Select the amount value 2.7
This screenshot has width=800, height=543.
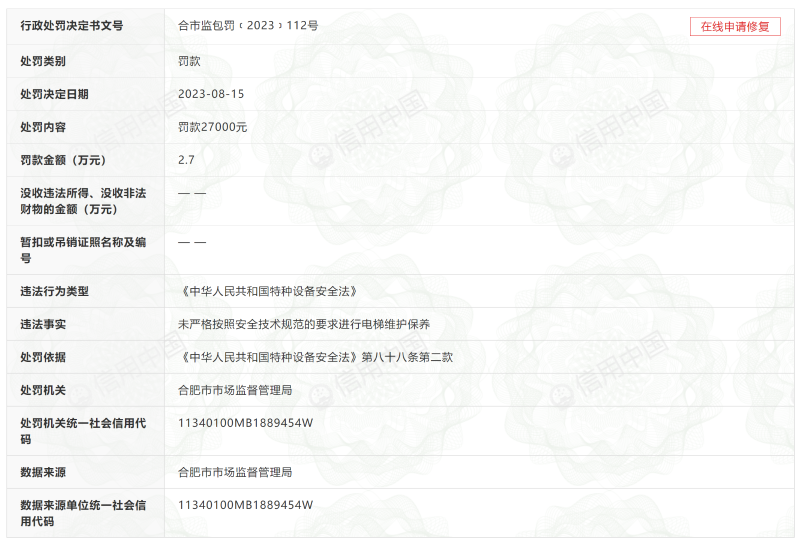coord(186,160)
